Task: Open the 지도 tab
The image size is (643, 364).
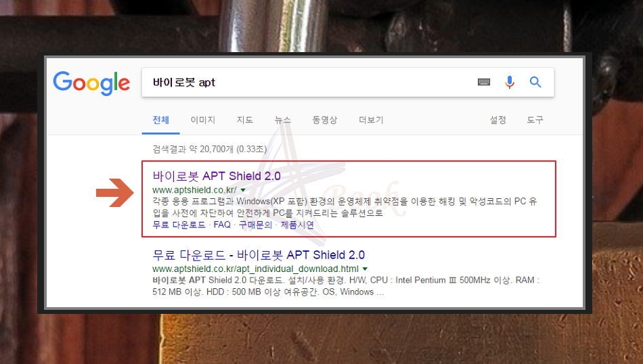Action: click(245, 120)
